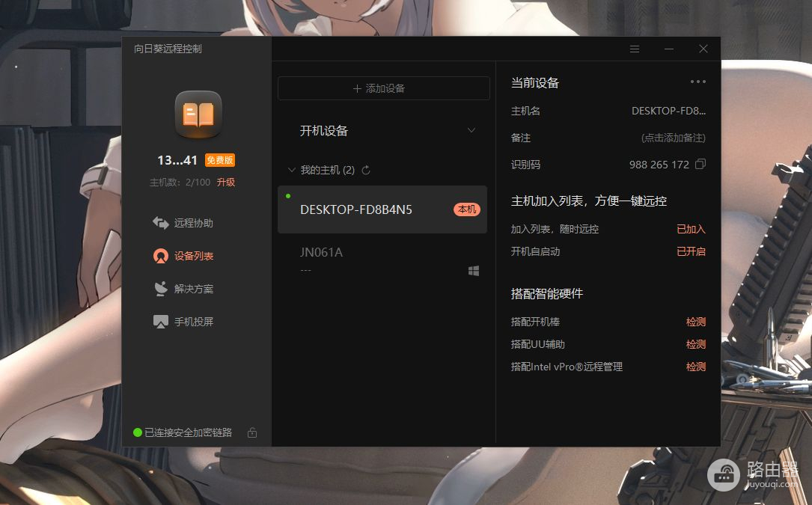Open 手机投屏 in the sidebar
This screenshot has height=505, width=812.
[x=183, y=322]
